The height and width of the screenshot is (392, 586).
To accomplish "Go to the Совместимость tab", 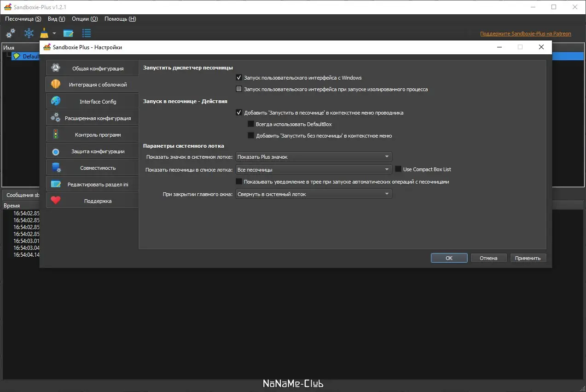I will (x=92, y=167).
